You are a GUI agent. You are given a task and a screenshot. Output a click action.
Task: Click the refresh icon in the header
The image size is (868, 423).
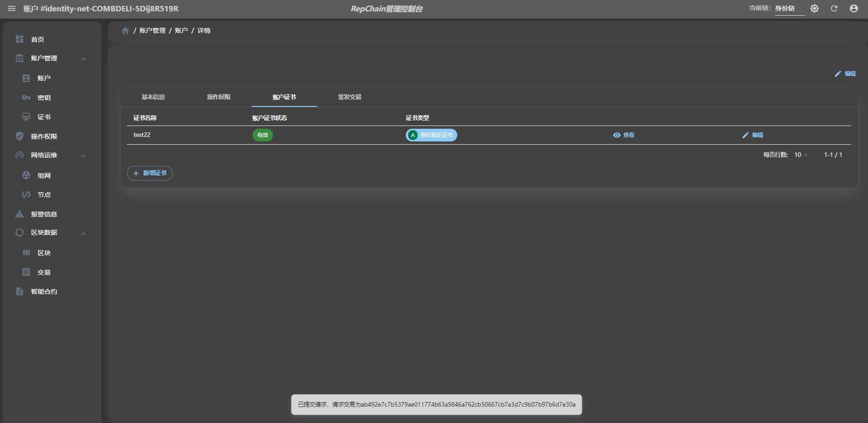(x=834, y=9)
